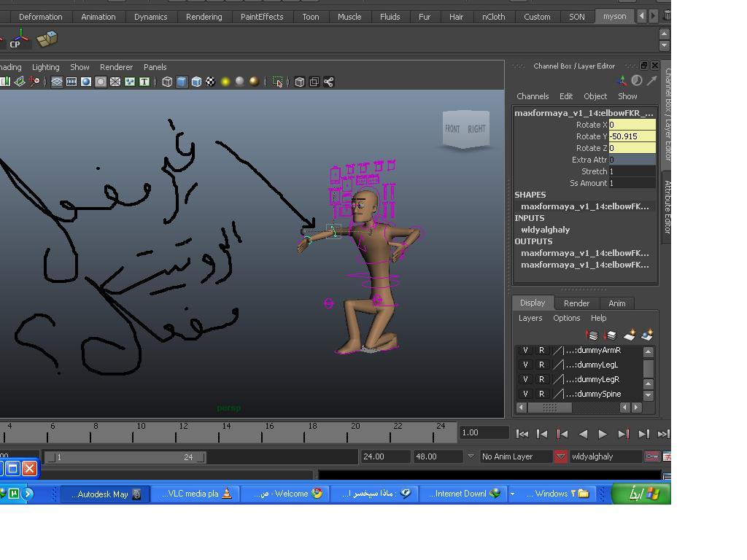Toggle visibility V of dummyArmR layer
The height and width of the screenshot is (560, 747).
point(525,350)
